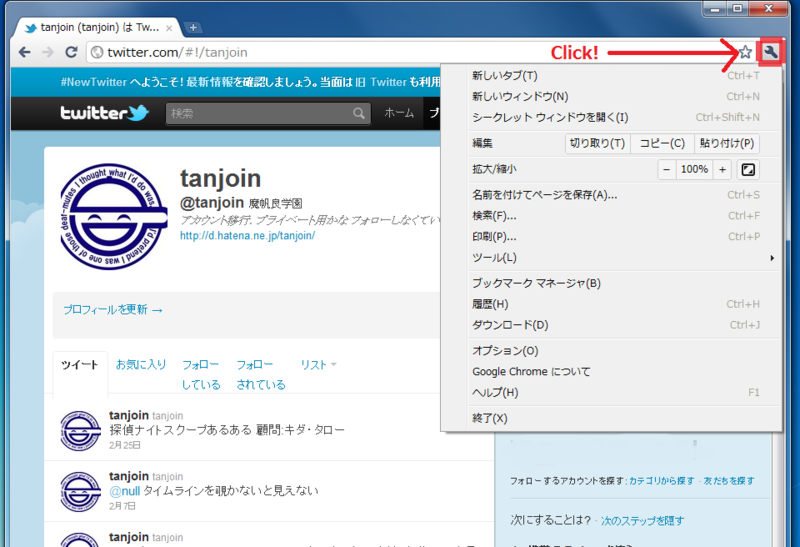Click the forward arrow button
This screenshot has height=547, width=800.
pos(48,52)
